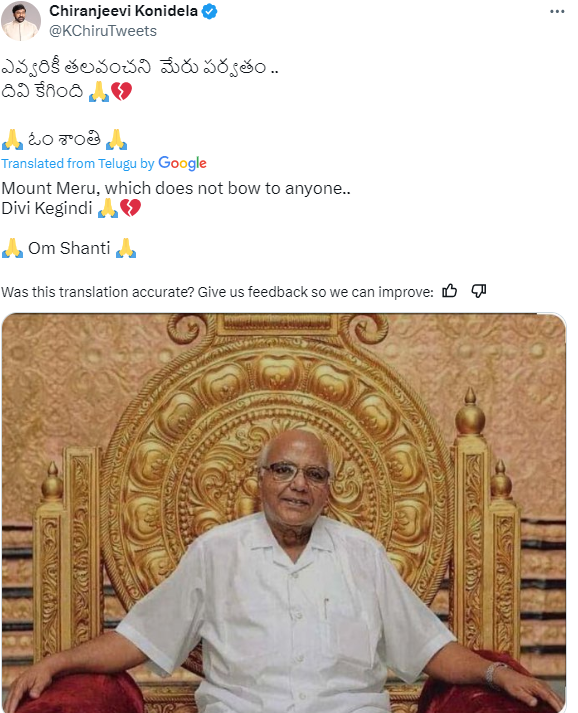Open the tweet's more options (three dots) menu
This screenshot has height=713, width=578.
[557, 12]
